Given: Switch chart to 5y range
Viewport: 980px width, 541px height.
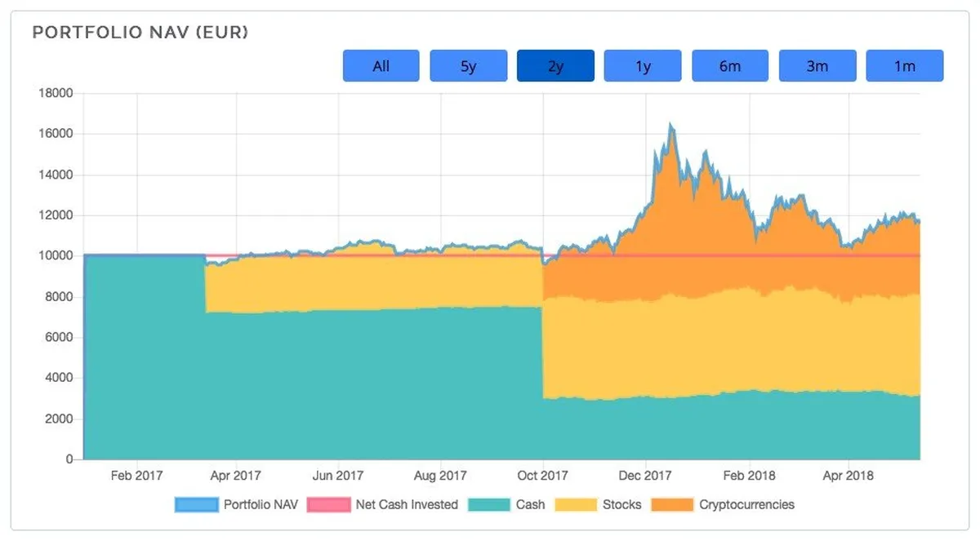Looking at the screenshot, I should click(468, 66).
